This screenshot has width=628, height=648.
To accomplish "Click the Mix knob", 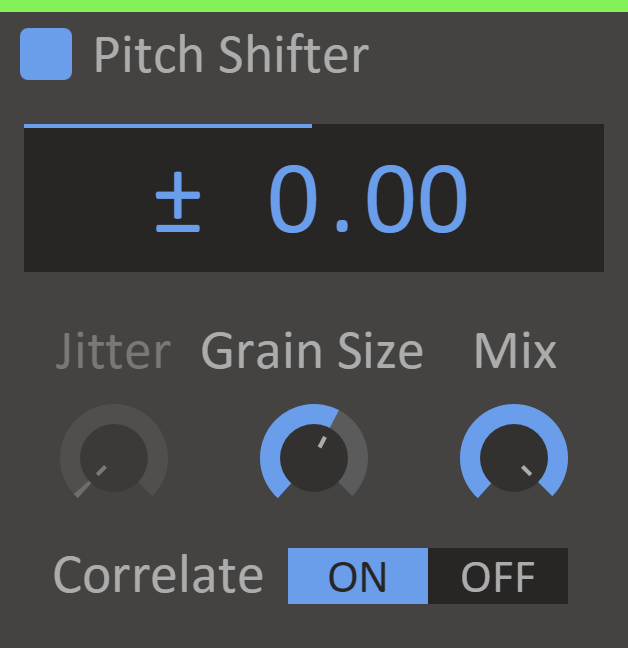I will coord(513,457).
